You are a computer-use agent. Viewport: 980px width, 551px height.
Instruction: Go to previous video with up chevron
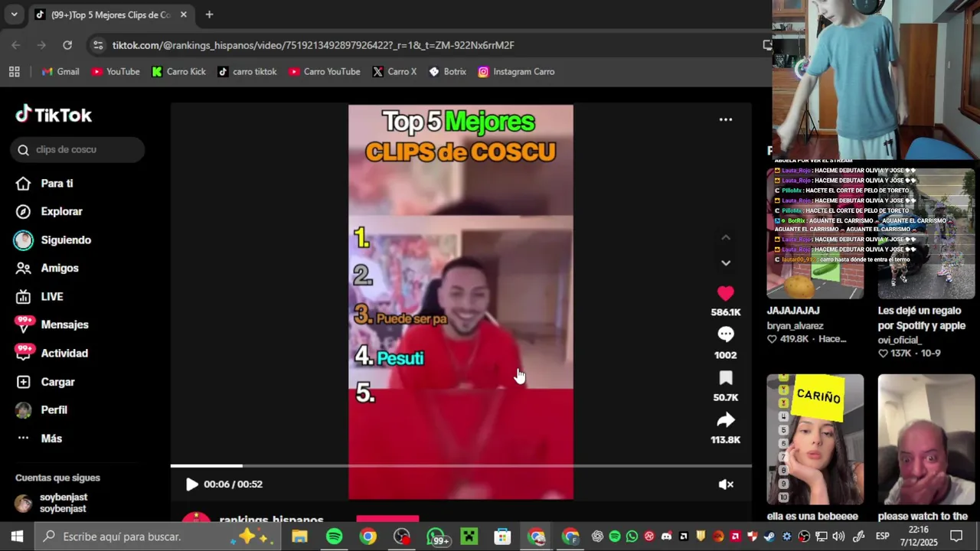[725, 237]
